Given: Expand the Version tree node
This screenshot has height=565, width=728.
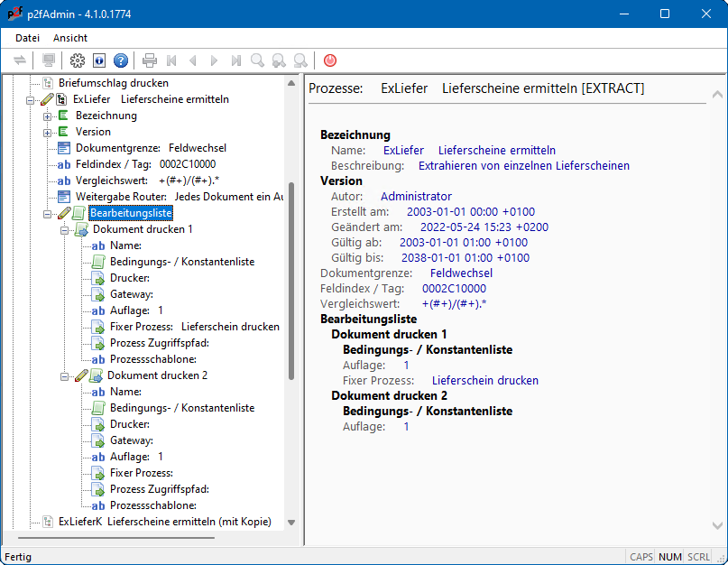Looking at the screenshot, I should click(x=47, y=132).
